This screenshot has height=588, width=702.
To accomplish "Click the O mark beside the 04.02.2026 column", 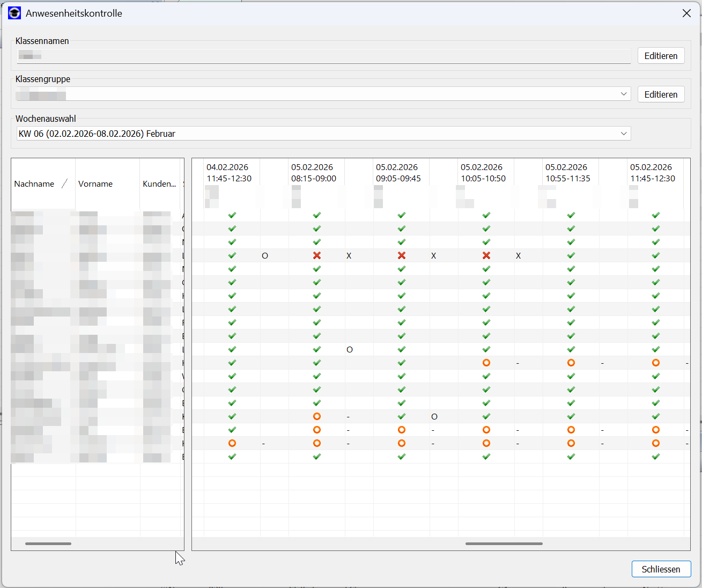I will coord(265,256).
